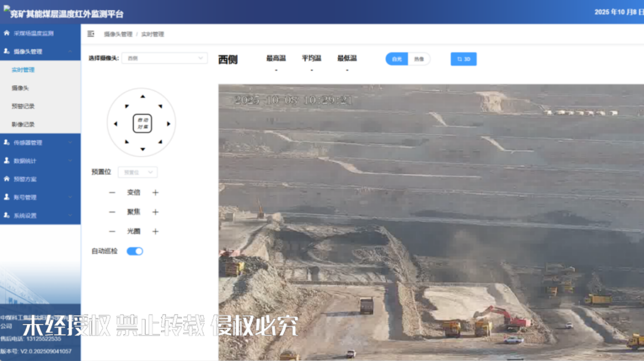Collapse sidebar with the hamburger icon
Screen dimensions: 644x361
click(91, 34)
